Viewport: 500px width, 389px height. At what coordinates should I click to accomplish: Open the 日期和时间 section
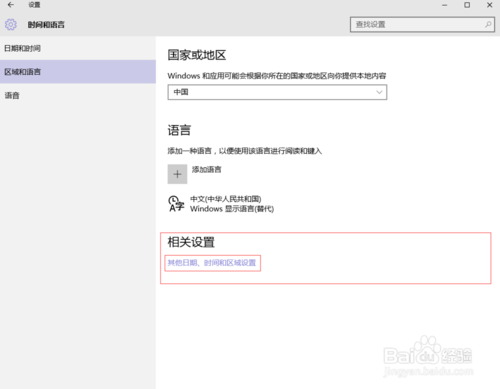point(78,48)
